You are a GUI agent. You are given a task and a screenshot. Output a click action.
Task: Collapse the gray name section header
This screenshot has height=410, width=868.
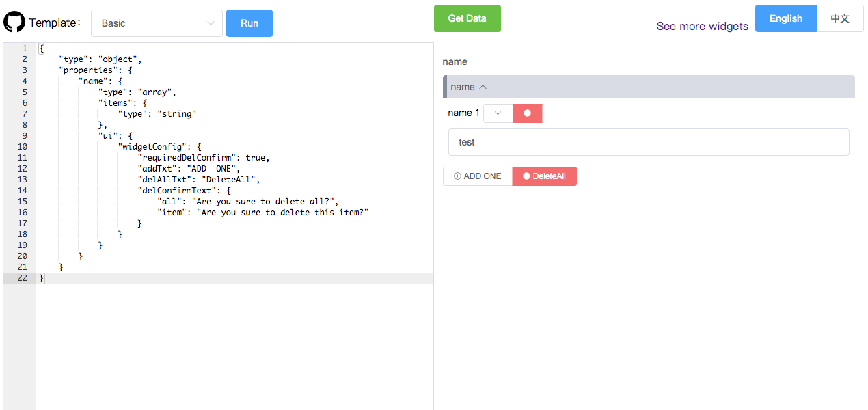(649, 87)
